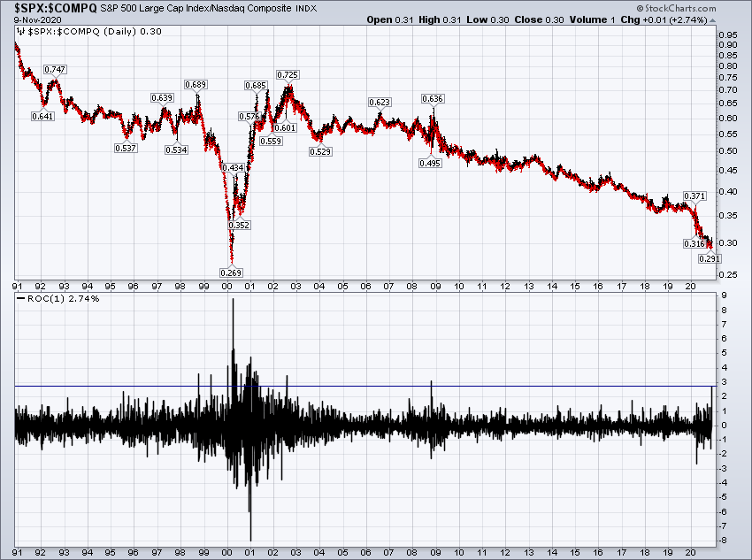This screenshot has height=560, width=752.
Task: Click the -8 tick on ROC axis
Action: [x=722, y=541]
